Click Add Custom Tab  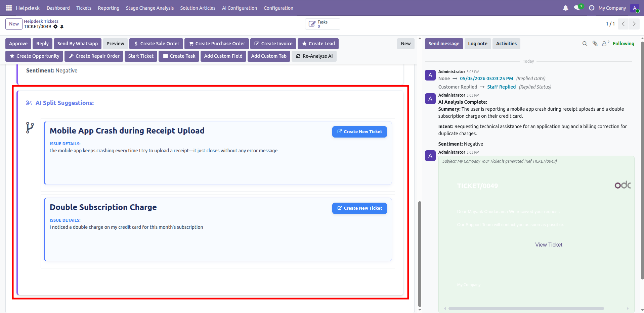pyautogui.click(x=269, y=56)
